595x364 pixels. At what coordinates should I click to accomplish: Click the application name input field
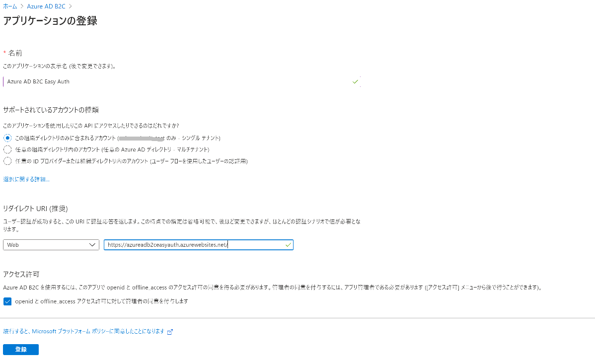[x=182, y=81]
